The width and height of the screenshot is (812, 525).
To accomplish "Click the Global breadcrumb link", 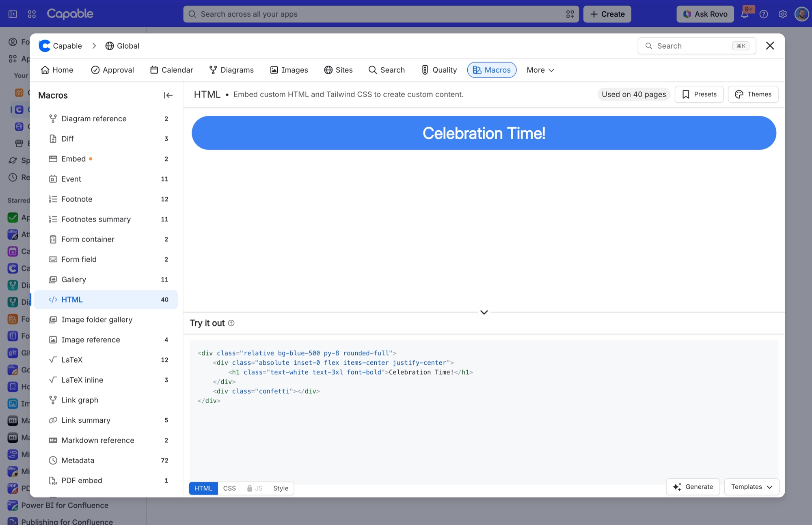I will coord(122,46).
